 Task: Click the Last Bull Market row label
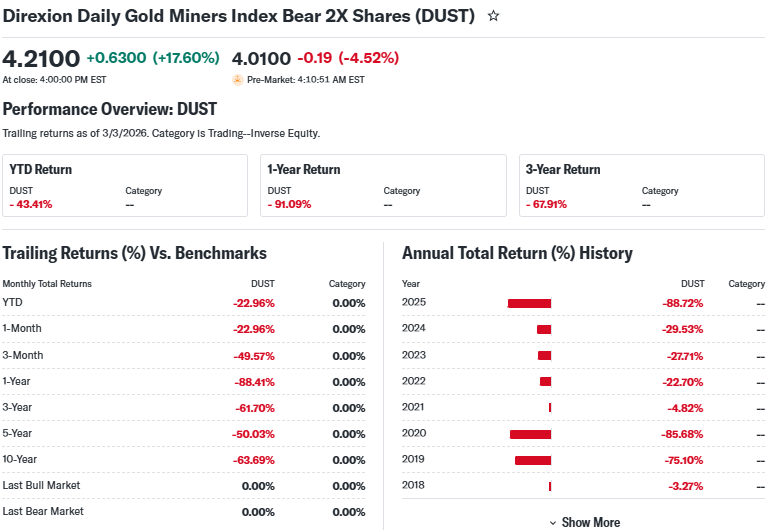coord(41,485)
